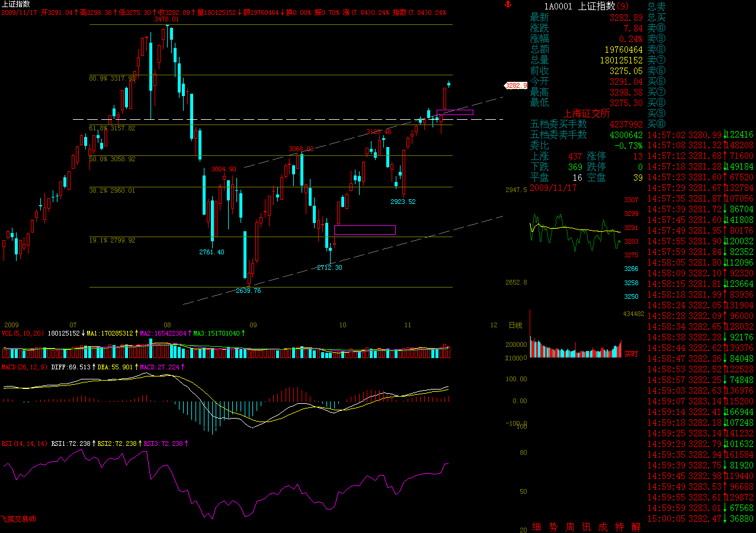
Task: Click the 2712.30 swing low label
Action: click(329, 268)
